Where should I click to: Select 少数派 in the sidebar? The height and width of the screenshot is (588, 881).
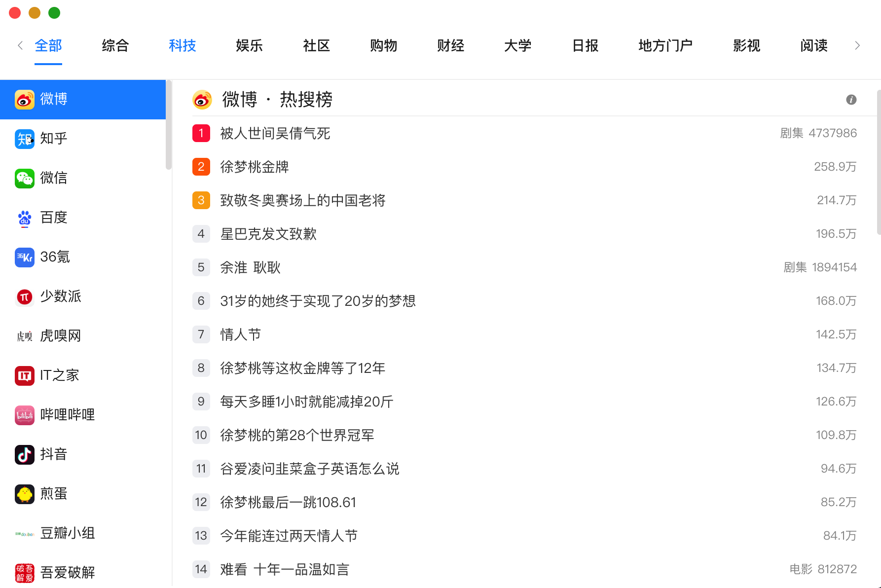83,297
